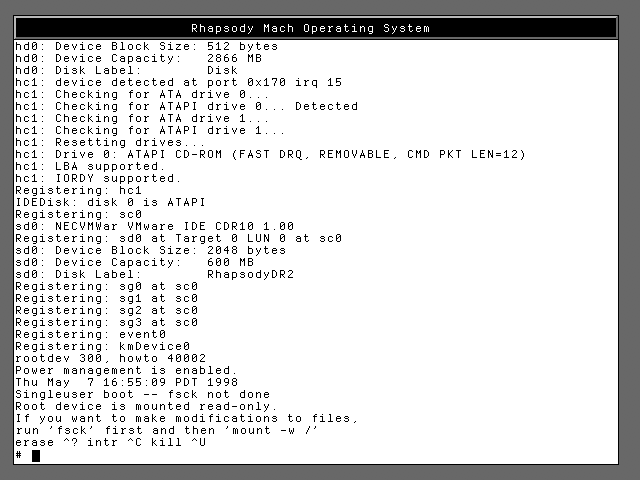The image size is (640, 480).
Task: Click the 'hc1: IORDY supported.' line
Action: [x=98, y=178]
